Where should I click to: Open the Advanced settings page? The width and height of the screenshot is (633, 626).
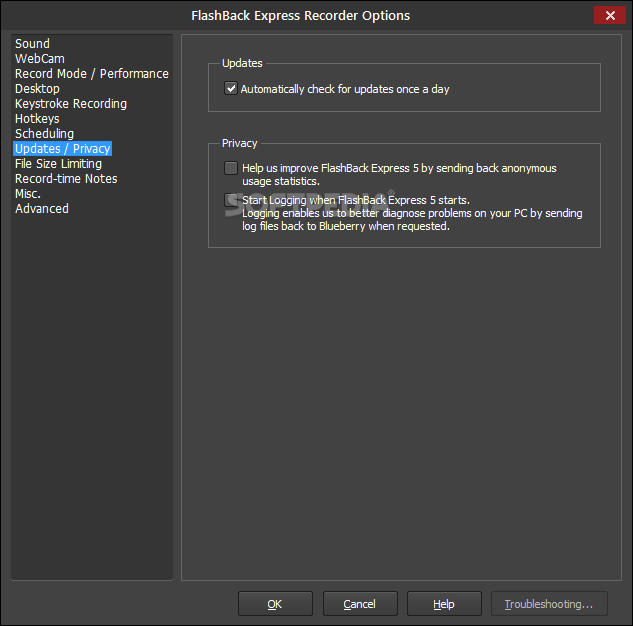click(42, 209)
